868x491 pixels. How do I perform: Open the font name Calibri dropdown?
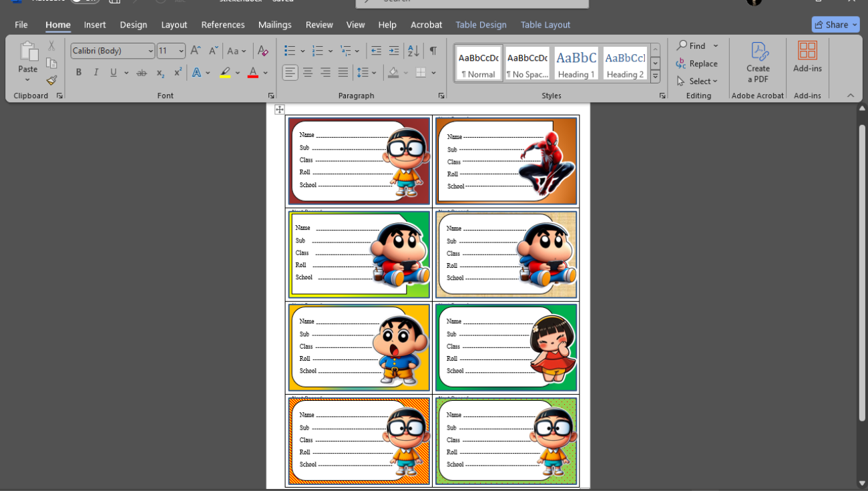point(150,51)
